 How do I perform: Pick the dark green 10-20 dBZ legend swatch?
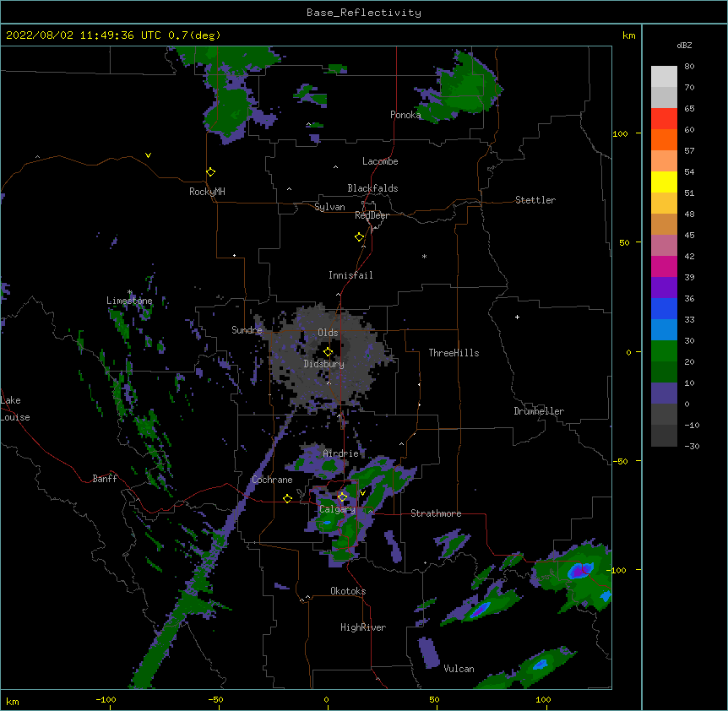pyautogui.click(x=664, y=372)
